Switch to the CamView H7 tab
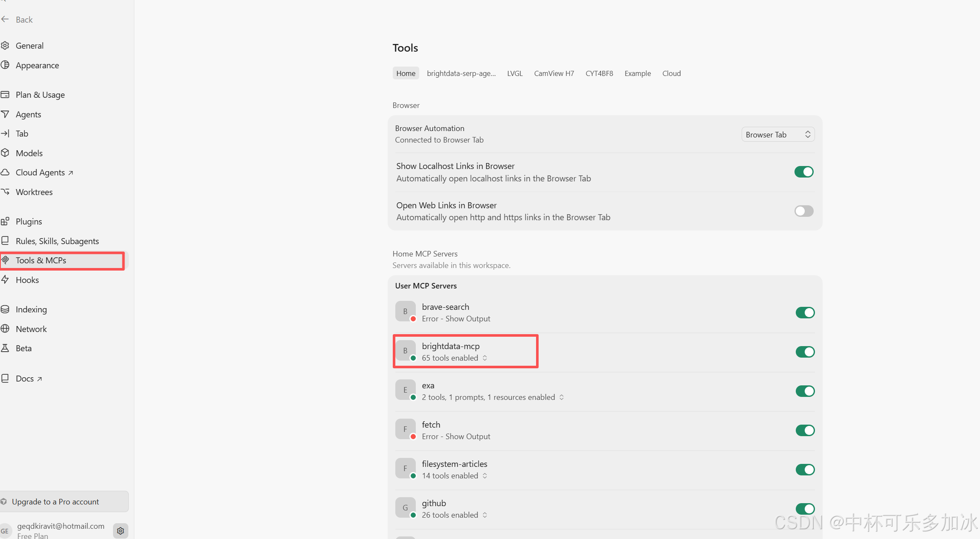This screenshot has width=980, height=539. click(x=554, y=73)
